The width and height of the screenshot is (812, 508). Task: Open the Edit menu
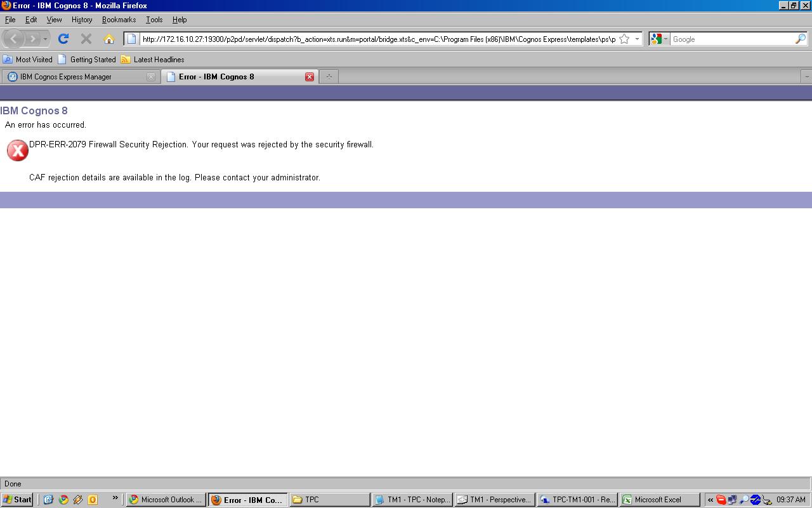click(x=31, y=20)
